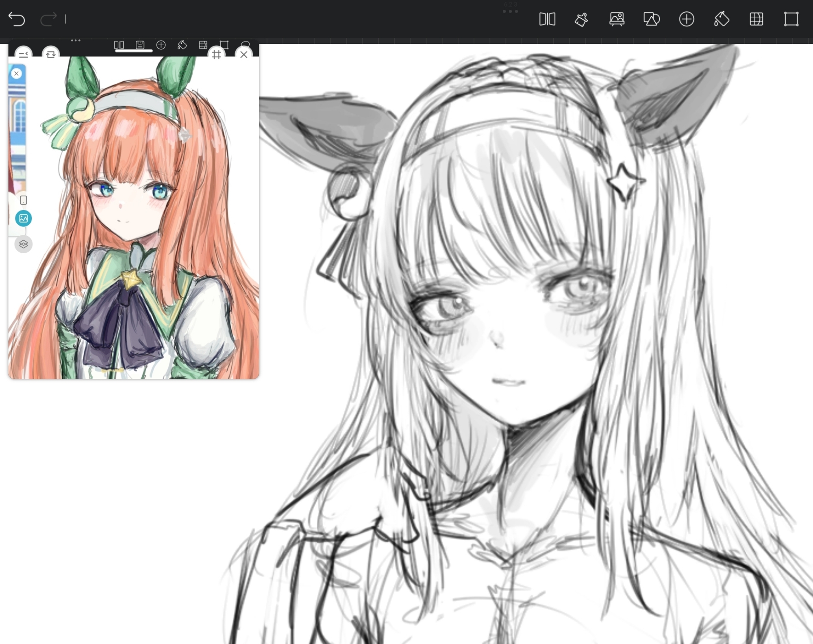
Task: Close the reference image panel
Action: [244, 54]
